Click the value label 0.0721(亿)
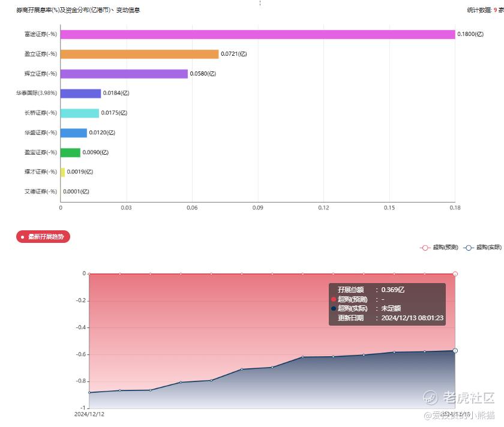Screen dimensions: 504x427 [233, 54]
